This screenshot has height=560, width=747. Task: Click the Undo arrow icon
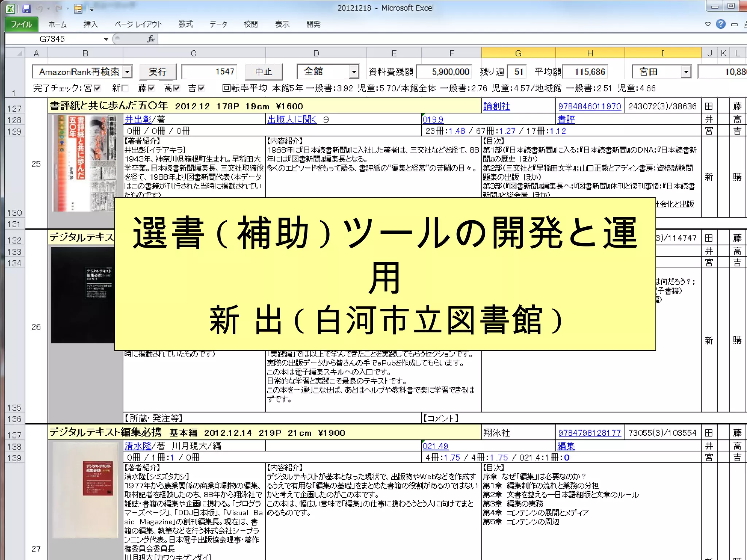(x=40, y=8)
